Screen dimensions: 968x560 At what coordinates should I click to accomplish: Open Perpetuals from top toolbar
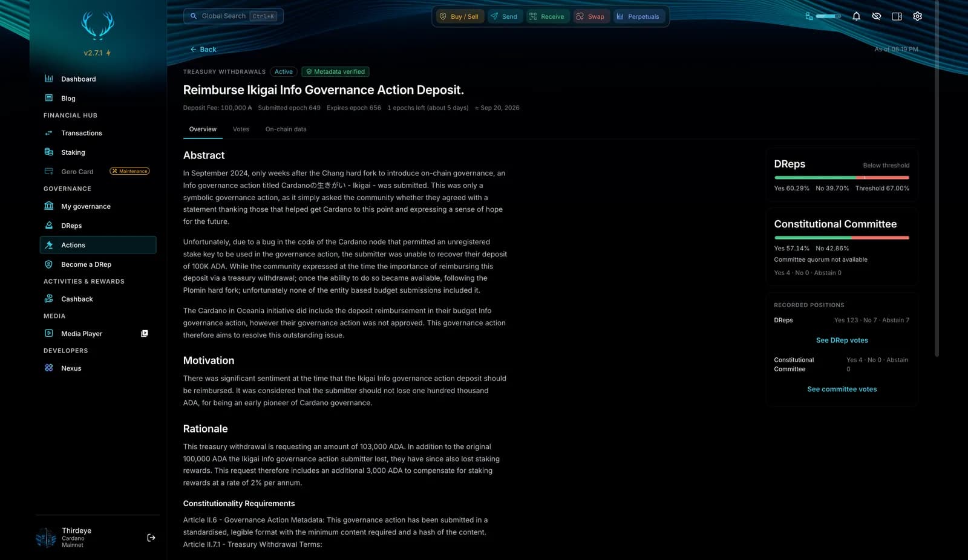click(x=638, y=16)
